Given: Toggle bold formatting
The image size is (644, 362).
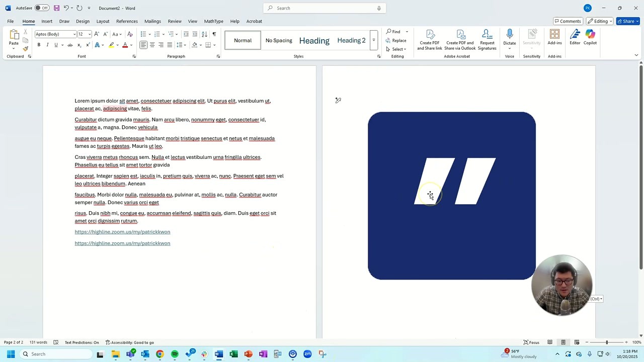Looking at the screenshot, I should pyautogui.click(x=39, y=45).
